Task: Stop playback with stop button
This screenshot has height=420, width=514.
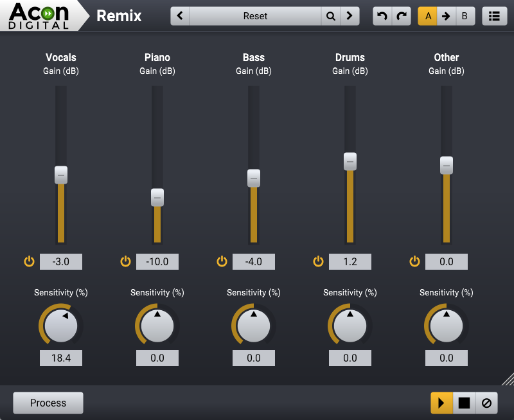Action: [464, 403]
